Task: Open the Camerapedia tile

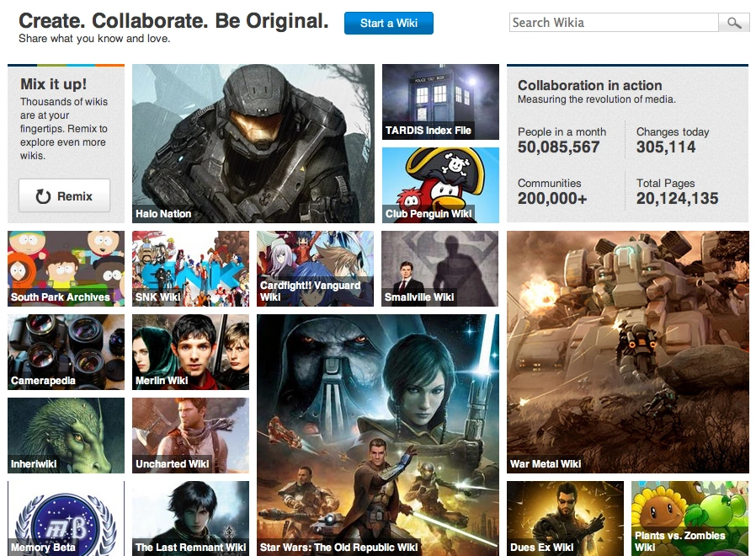Action: point(66,352)
